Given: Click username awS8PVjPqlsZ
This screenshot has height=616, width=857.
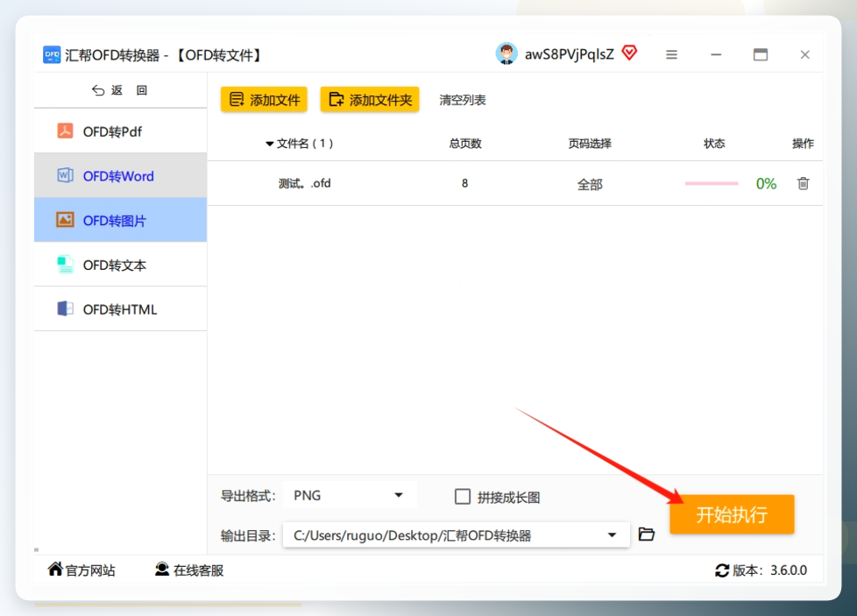Looking at the screenshot, I should click(x=570, y=54).
